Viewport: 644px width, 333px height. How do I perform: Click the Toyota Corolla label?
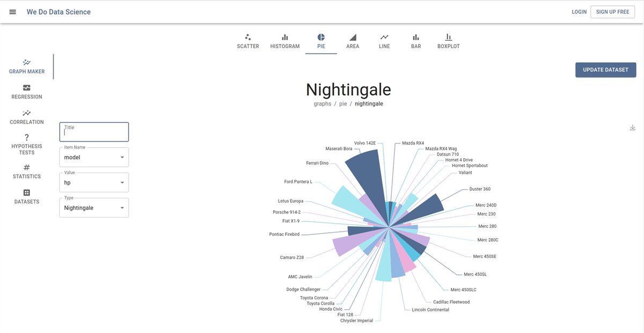pyautogui.click(x=320, y=304)
